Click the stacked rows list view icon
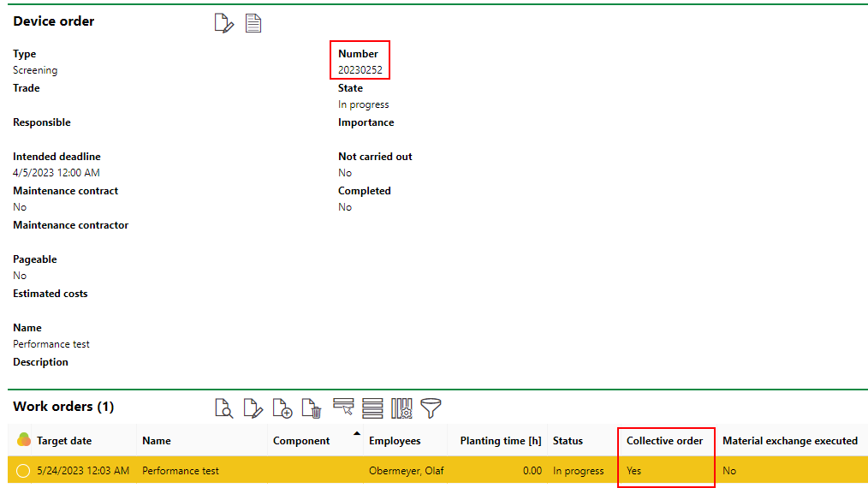 (x=372, y=408)
